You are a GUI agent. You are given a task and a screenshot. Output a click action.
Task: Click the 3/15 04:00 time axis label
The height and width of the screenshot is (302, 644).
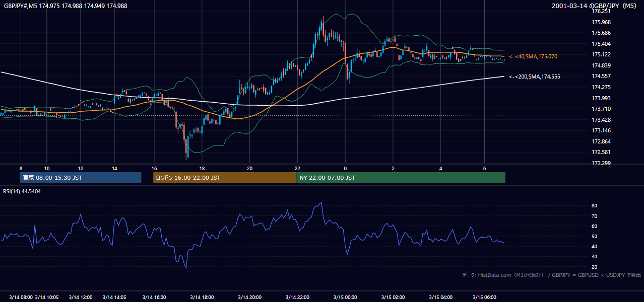pyautogui.click(x=440, y=297)
